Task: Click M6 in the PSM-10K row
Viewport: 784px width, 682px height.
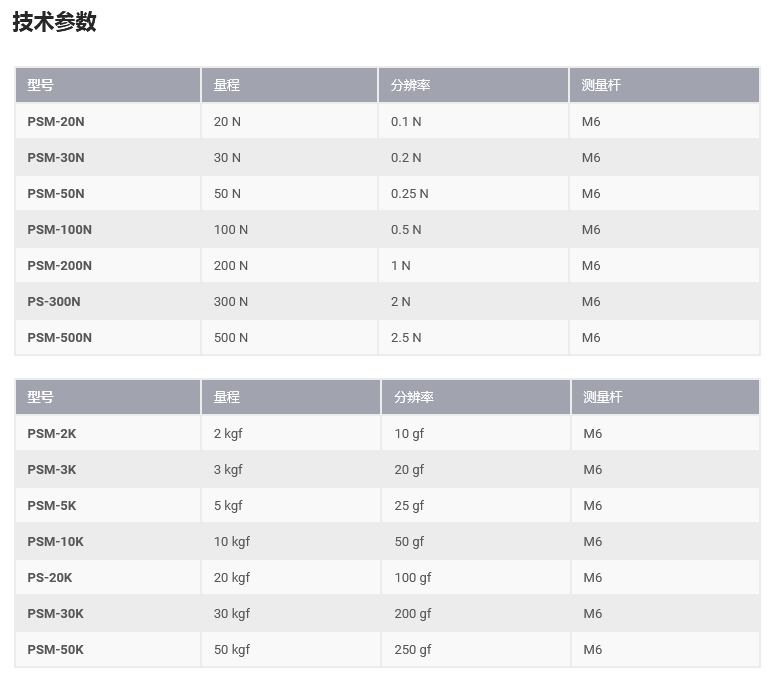Action: tap(592, 542)
